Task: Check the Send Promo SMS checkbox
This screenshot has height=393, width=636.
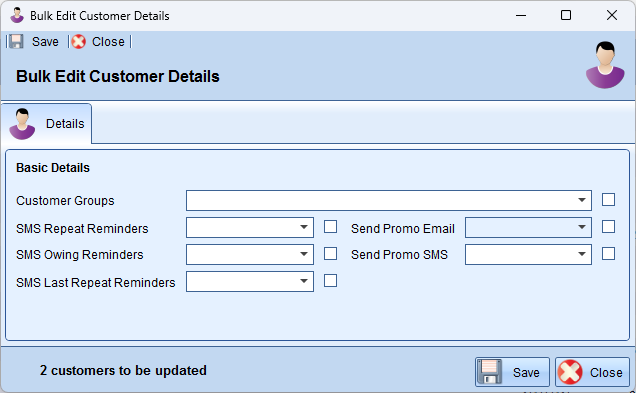Action: point(608,253)
